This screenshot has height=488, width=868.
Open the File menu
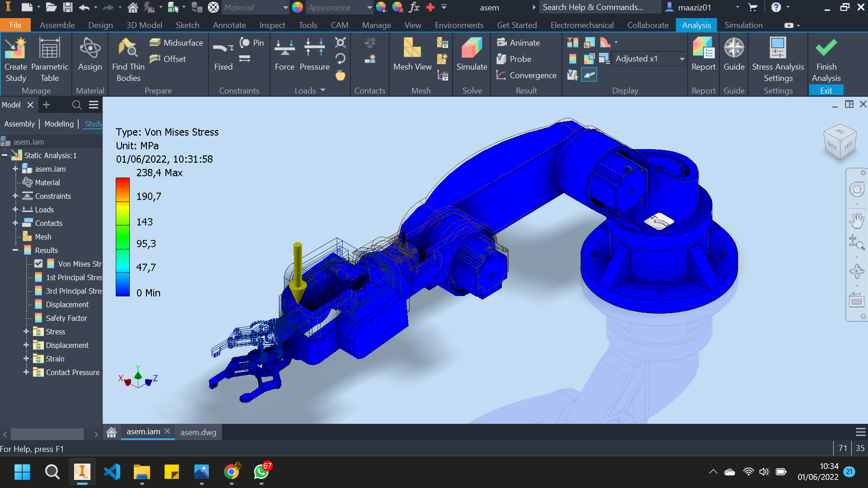click(x=15, y=25)
